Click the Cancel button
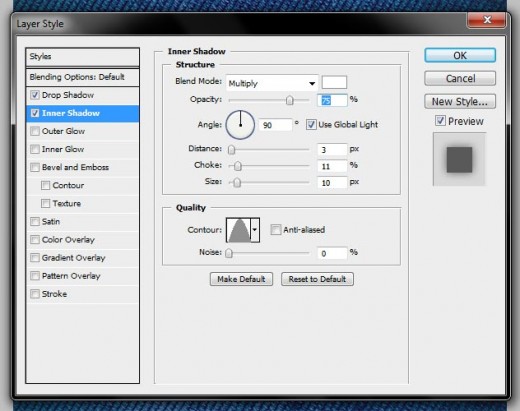The height and width of the screenshot is (411, 520). pos(460,78)
